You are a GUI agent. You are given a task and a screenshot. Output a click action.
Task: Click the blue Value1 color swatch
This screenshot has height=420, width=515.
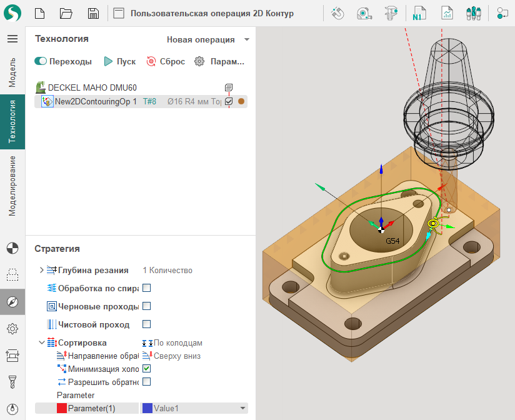point(147,408)
